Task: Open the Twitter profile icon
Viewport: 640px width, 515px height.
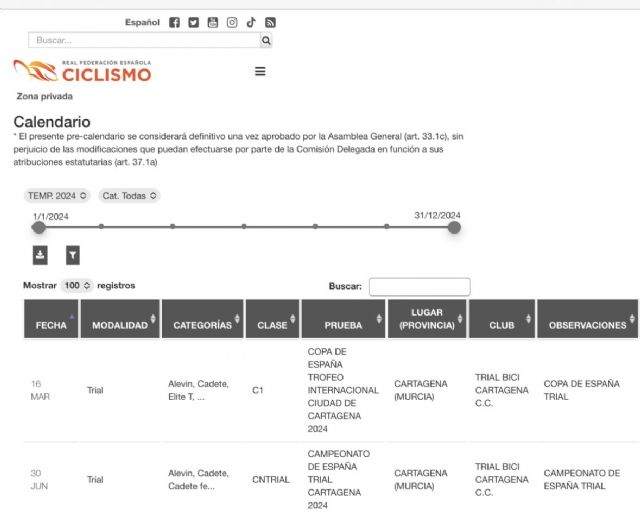Action: [x=194, y=22]
